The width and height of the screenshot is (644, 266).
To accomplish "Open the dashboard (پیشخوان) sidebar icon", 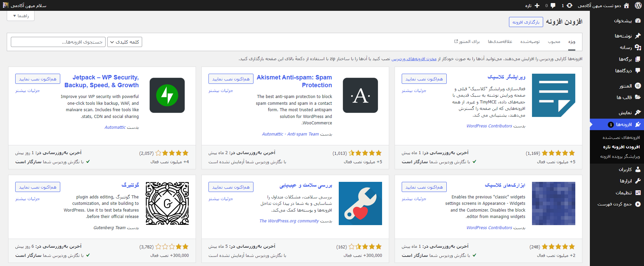I will pos(638,21).
